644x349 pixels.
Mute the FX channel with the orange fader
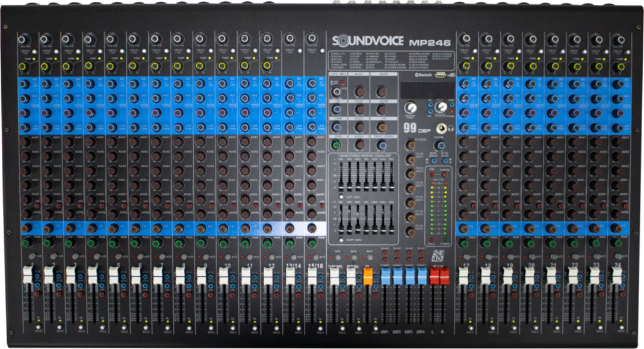370,258
